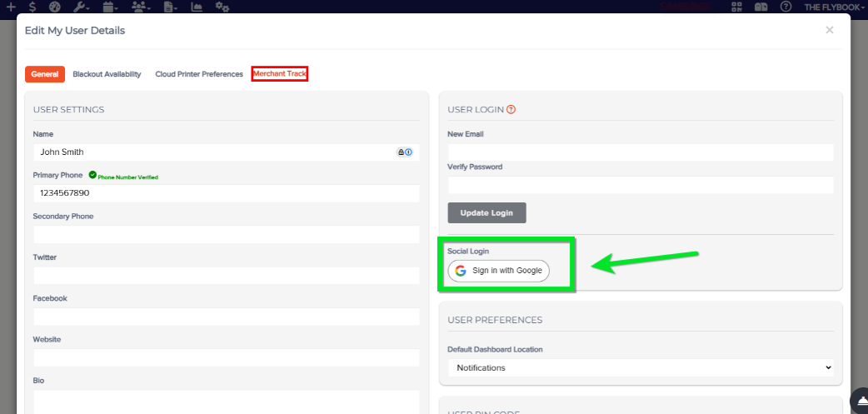Click the User Login help icon
The image size is (868, 414).
pos(511,110)
